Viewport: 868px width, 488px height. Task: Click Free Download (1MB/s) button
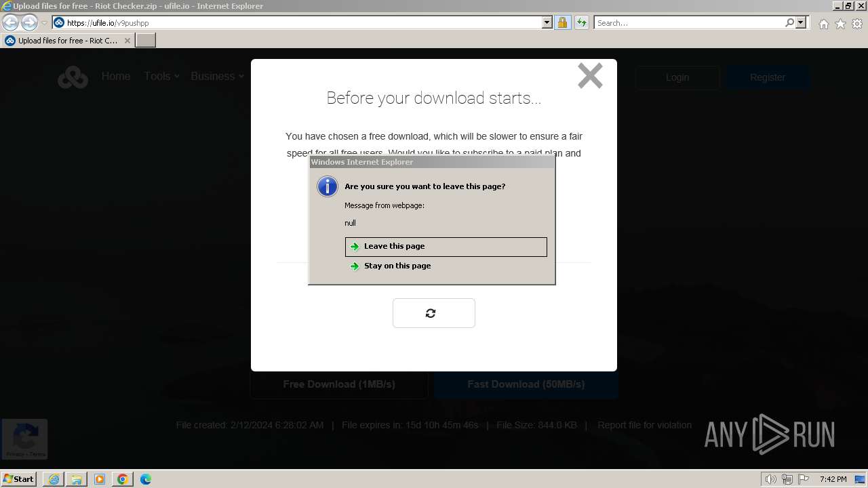[x=339, y=384]
